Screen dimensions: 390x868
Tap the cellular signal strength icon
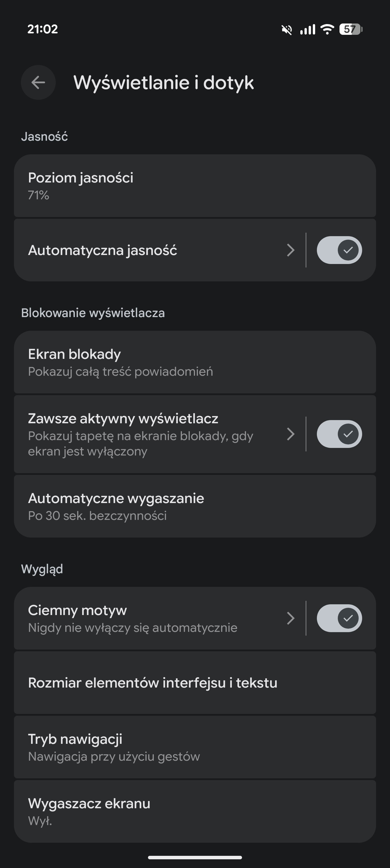pyautogui.click(x=307, y=29)
